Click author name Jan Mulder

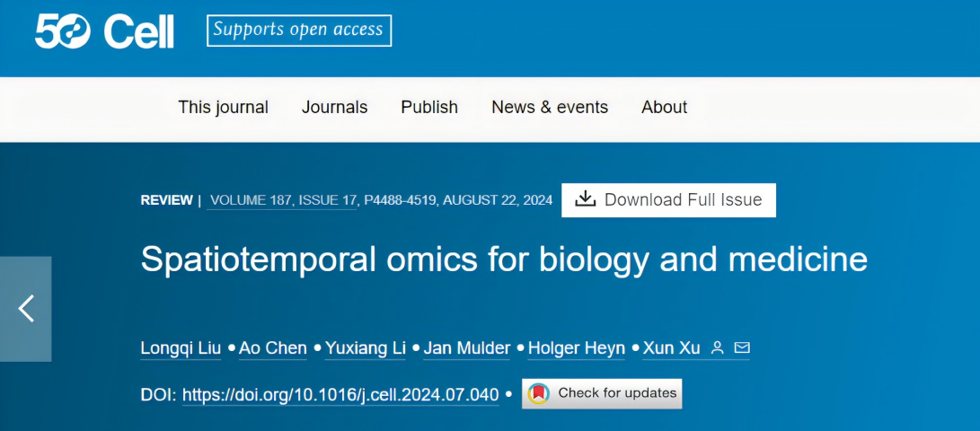469,348
